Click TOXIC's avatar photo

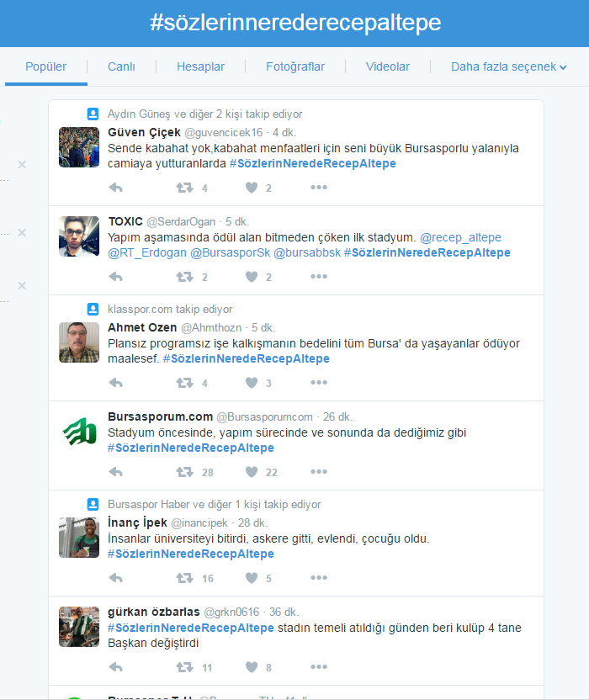coord(79,236)
